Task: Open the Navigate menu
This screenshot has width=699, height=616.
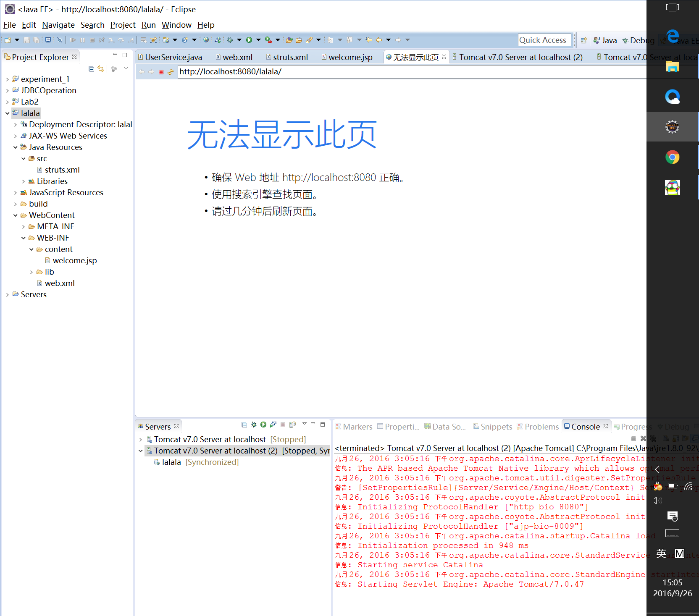Action: pos(58,25)
